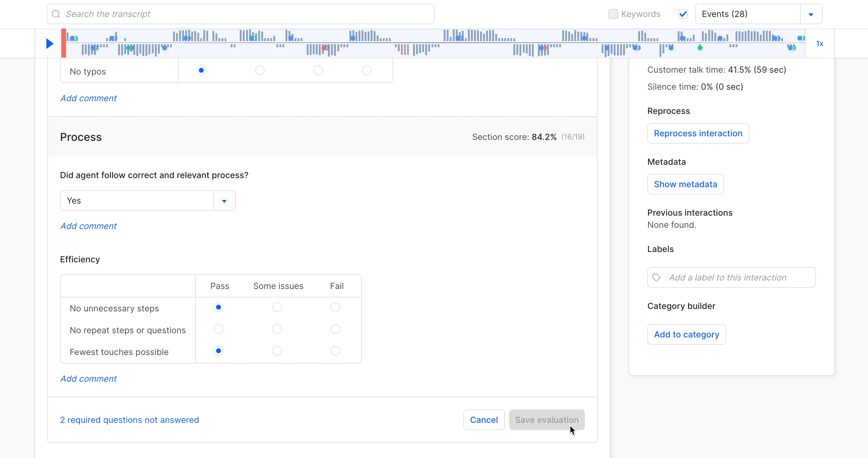Change the 1x playback speed

(x=820, y=43)
